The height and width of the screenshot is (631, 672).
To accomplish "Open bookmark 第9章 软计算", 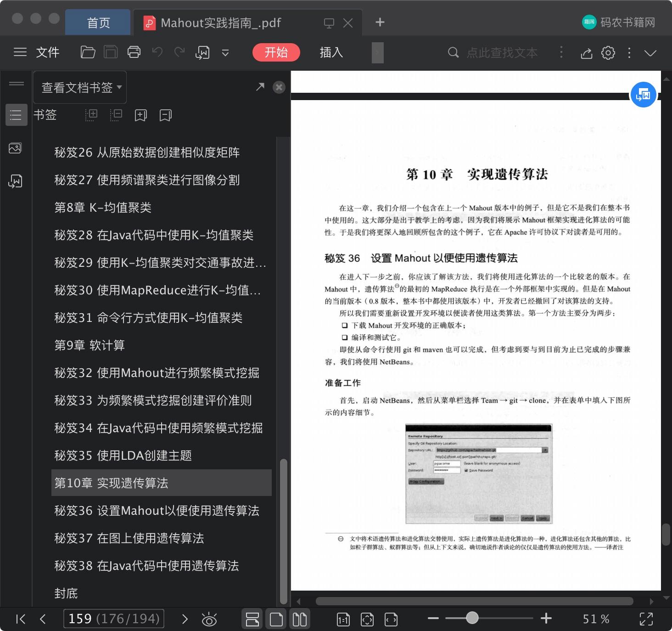I will (x=90, y=345).
